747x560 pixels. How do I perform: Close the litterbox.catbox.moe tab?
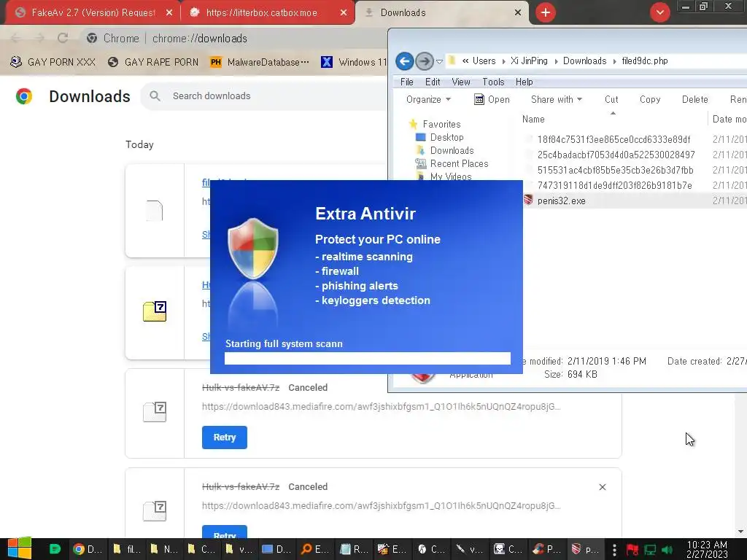click(x=344, y=12)
